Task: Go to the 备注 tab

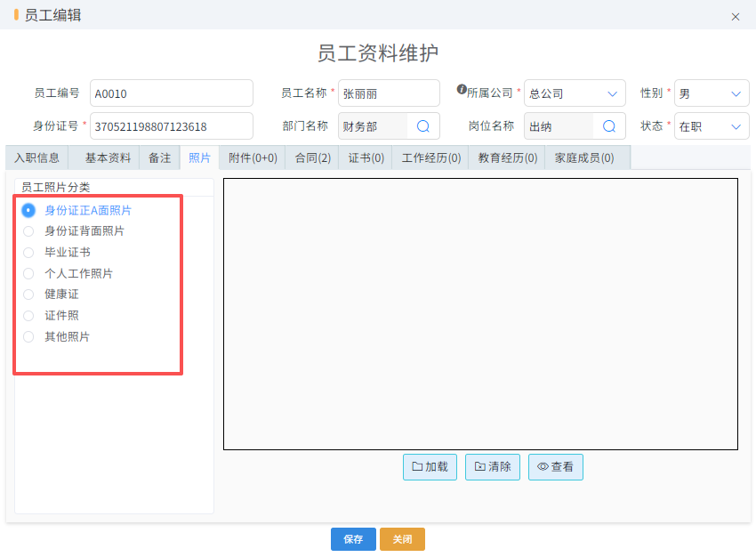Action: 159,157
